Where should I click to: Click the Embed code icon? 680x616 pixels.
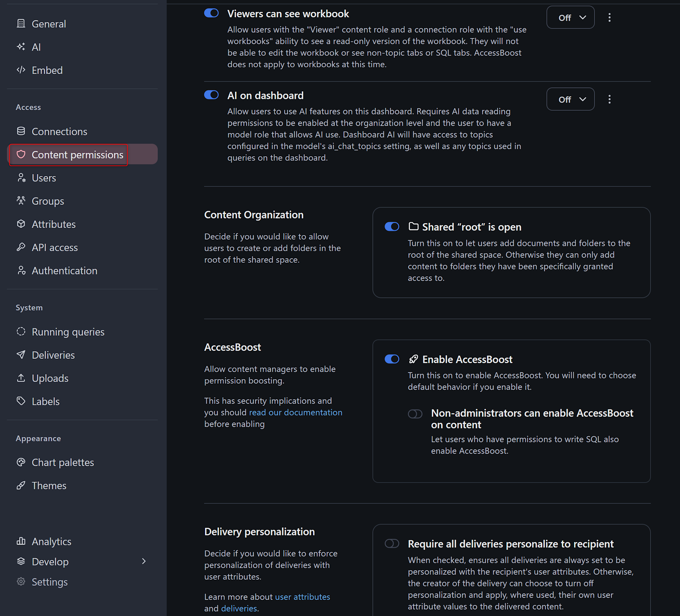(x=21, y=70)
